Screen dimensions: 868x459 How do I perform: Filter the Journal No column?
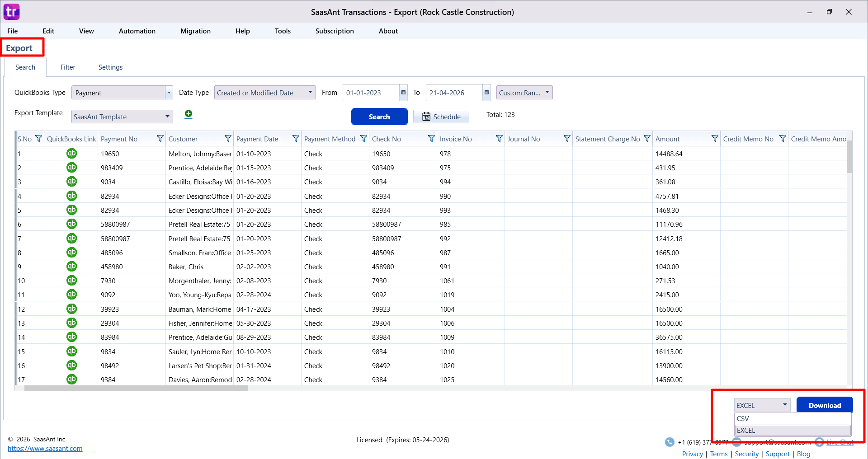[567, 139]
